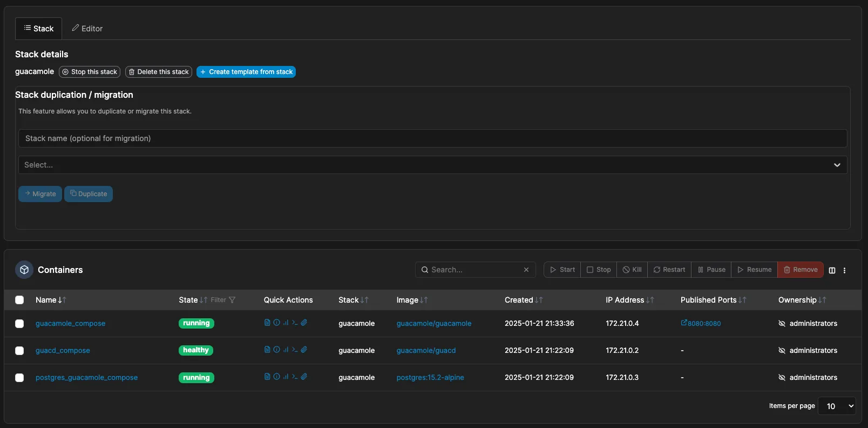Image resolution: width=868 pixels, height=428 pixels.
Task: Click the State filter funnel icon
Action: pos(232,300)
